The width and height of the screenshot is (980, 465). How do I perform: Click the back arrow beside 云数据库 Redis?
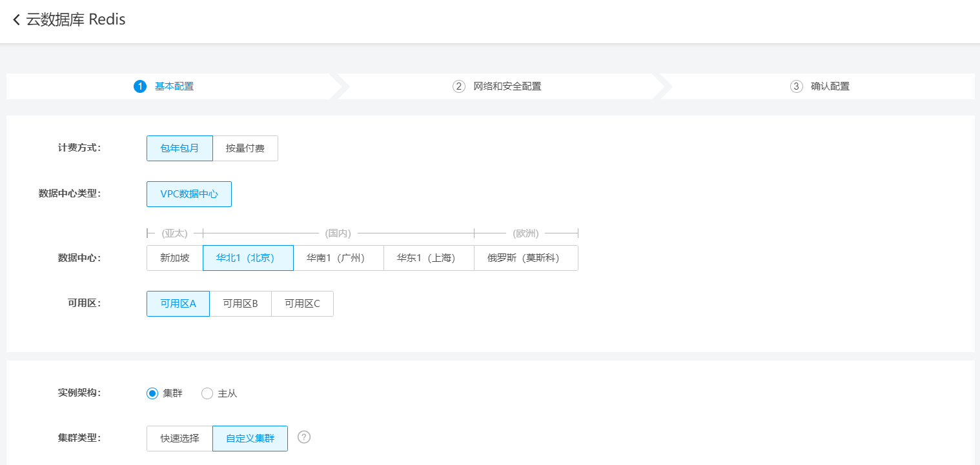click(x=16, y=20)
